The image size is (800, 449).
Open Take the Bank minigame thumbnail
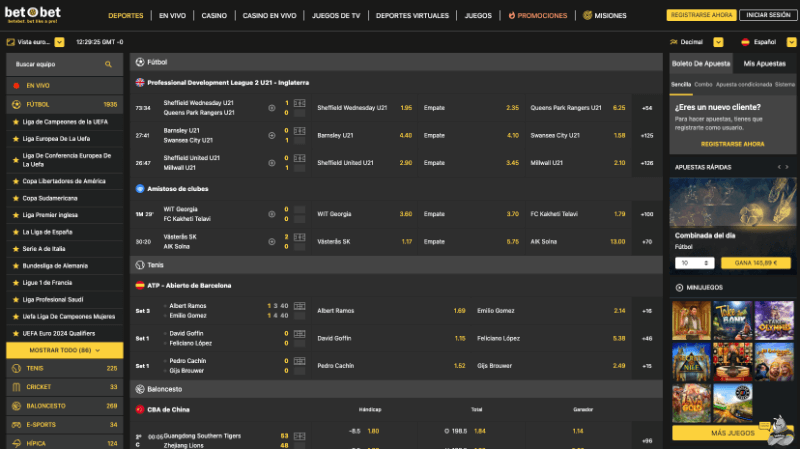733,320
